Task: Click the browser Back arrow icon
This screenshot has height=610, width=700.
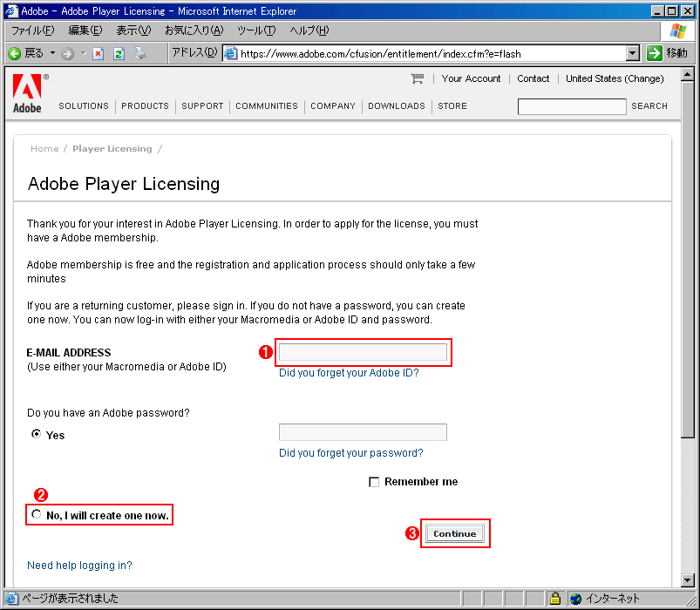Action: [x=14, y=53]
